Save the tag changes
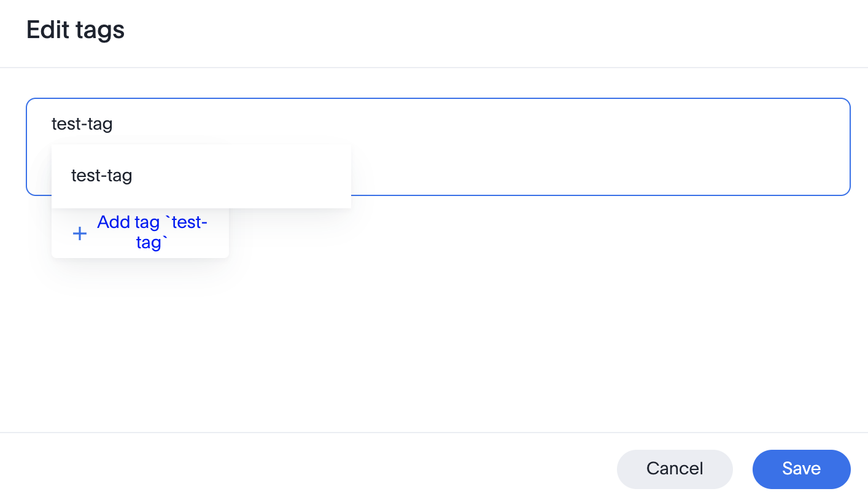The width and height of the screenshot is (868, 494). click(x=801, y=469)
